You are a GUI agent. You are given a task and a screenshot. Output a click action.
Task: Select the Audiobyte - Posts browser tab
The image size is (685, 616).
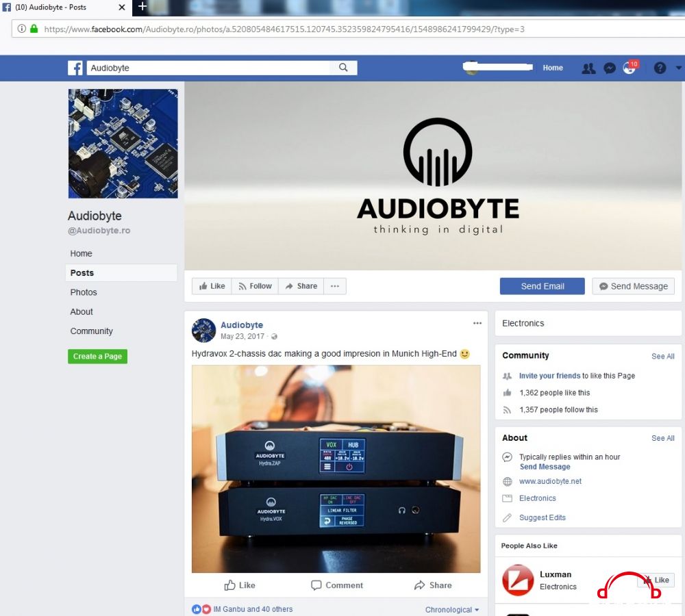(66, 8)
